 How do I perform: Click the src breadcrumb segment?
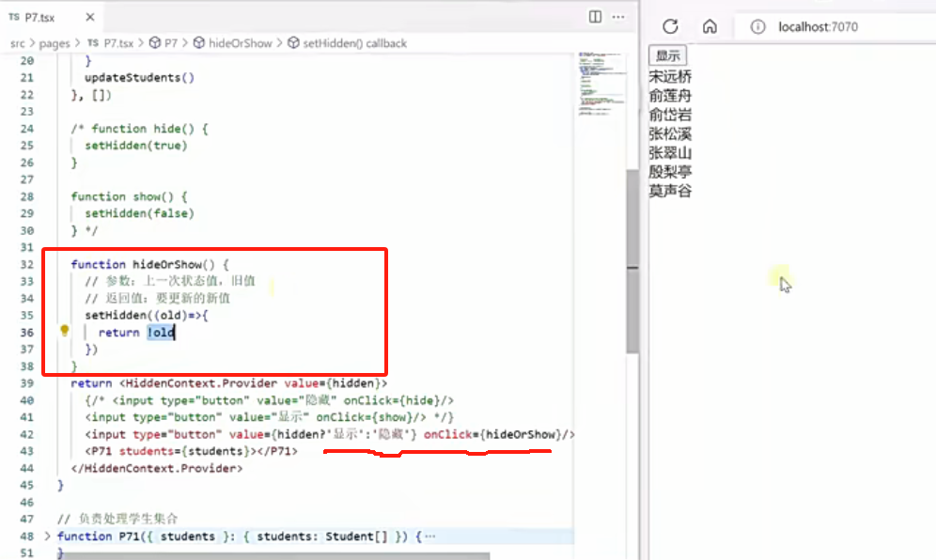point(18,43)
